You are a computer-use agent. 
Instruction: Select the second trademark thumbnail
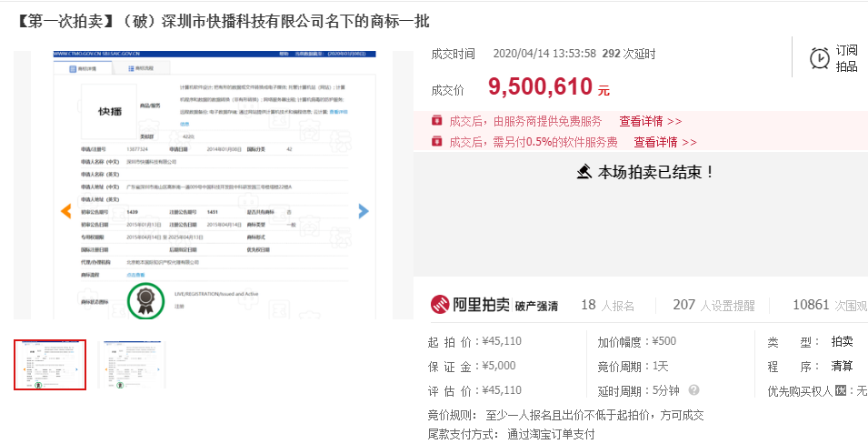(131, 365)
